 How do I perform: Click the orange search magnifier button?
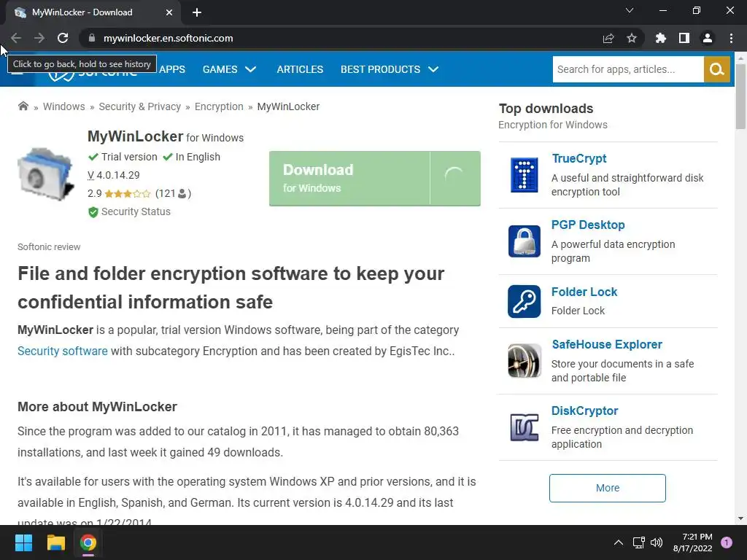717,69
